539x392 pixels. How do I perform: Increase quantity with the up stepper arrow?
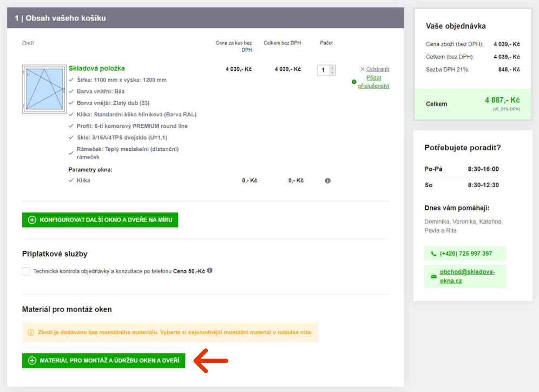point(332,68)
